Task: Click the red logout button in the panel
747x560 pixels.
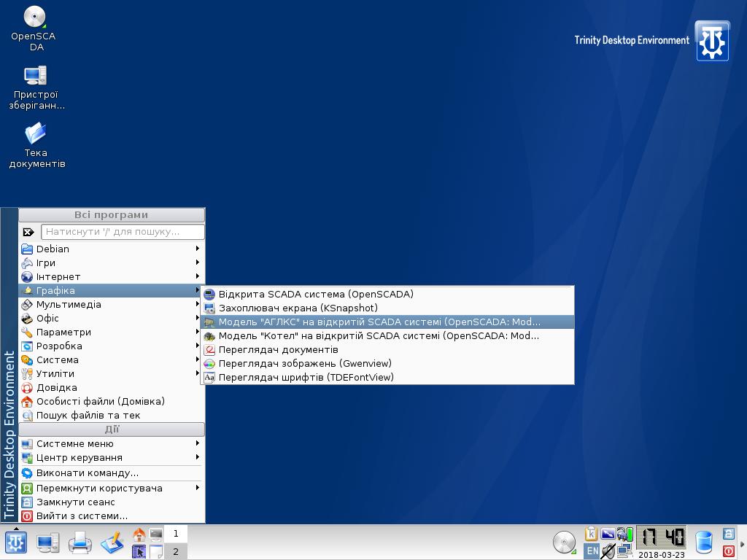Action: tap(728, 551)
